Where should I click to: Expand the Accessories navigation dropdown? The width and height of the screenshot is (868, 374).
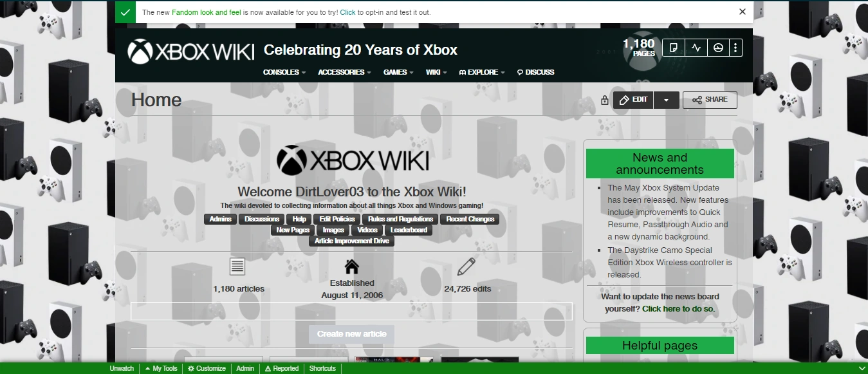(344, 72)
